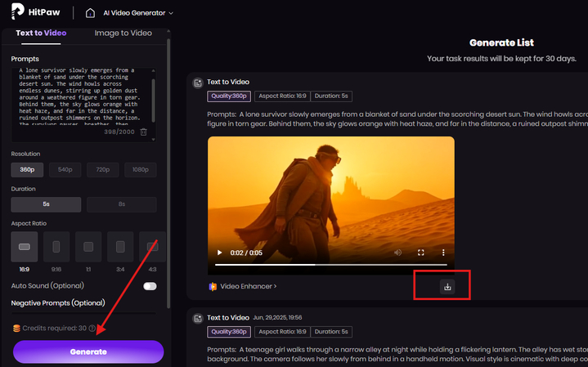Select the 4:3 aspect ratio
Image resolution: width=588 pixels, height=367 pixels.
(152, 247)
